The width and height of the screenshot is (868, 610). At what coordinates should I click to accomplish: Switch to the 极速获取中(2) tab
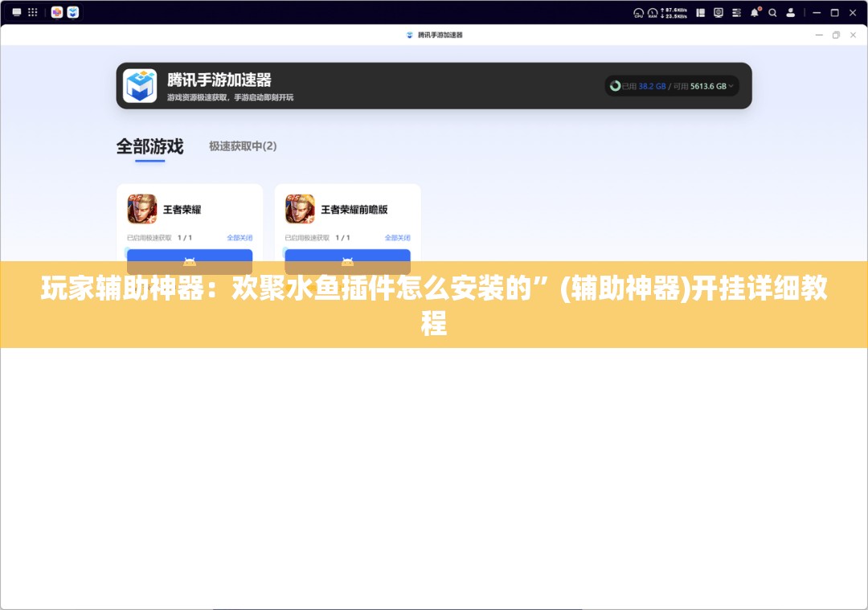pyautogui.click(x=243, y=146)
